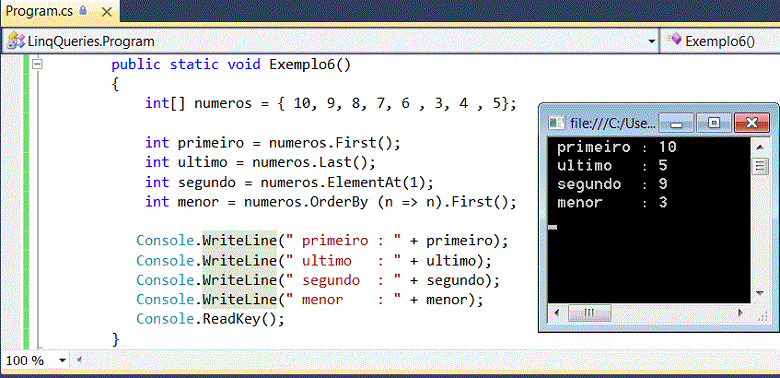Click the console vertical scroll thumb
780x378 pixels.
(x=760, y=166)
